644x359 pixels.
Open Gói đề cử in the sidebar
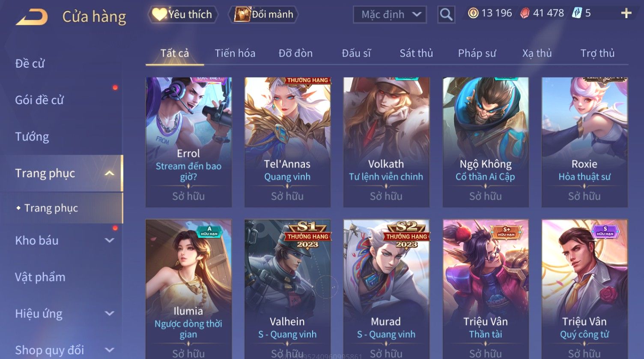39,100
